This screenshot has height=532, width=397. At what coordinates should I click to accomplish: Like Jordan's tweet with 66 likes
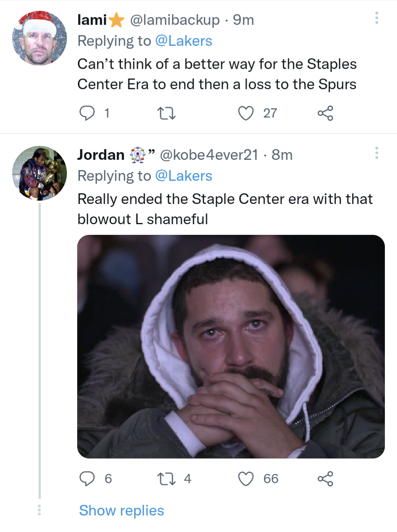246,479
